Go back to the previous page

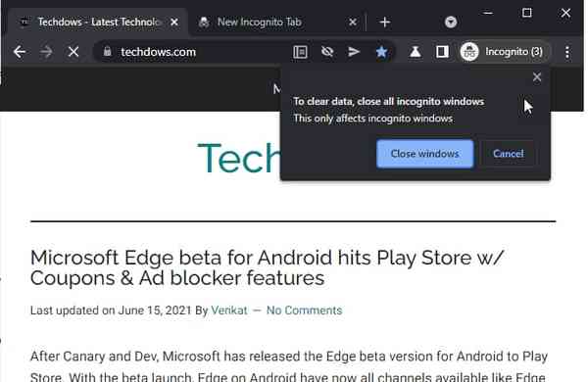pos(20,52)
